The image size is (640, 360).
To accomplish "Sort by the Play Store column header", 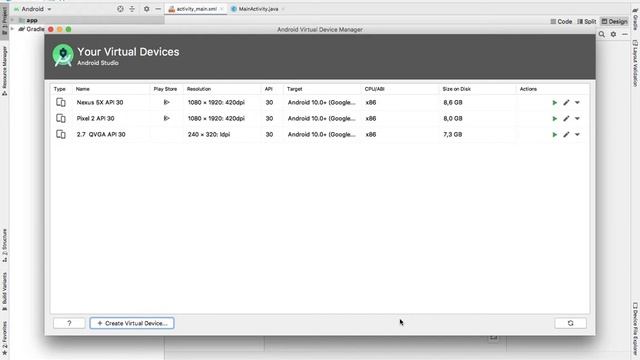I will click(165, 89).
